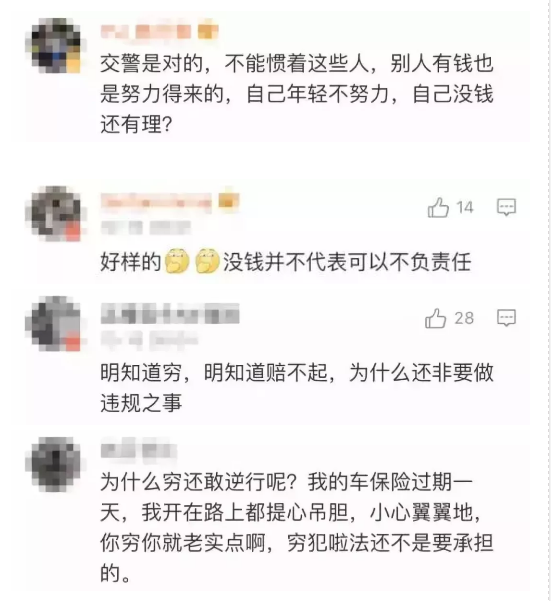Select the comment text 没钱并不代表可以不负责任
Screen dimensions: 551x601
pyautogui.click(x=347, y=262)
